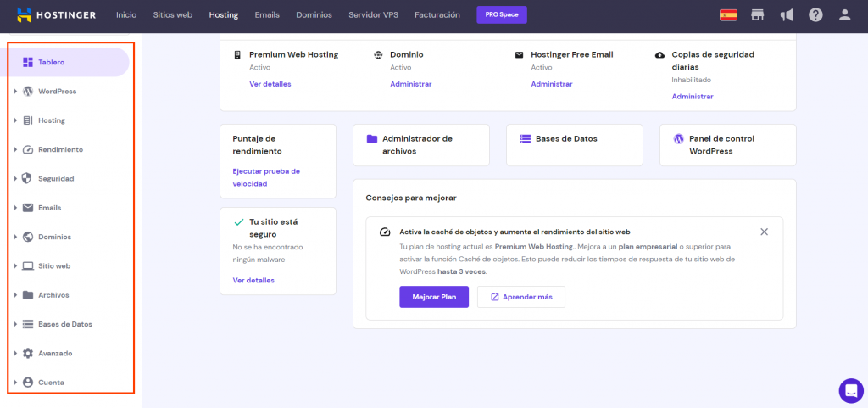This screenshot has height=408, width=868.
Task: Go to Servidor VPS in navigation
Action: pos(373,14)
